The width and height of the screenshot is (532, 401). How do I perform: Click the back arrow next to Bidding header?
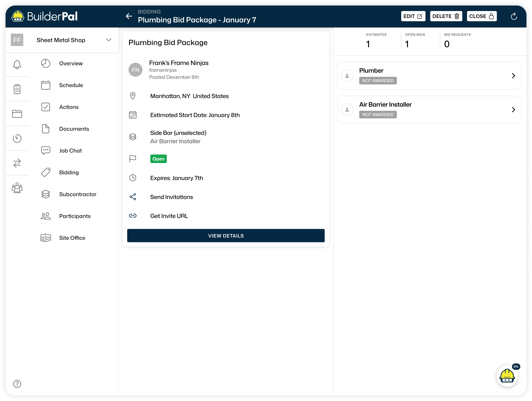click(129, 16)
